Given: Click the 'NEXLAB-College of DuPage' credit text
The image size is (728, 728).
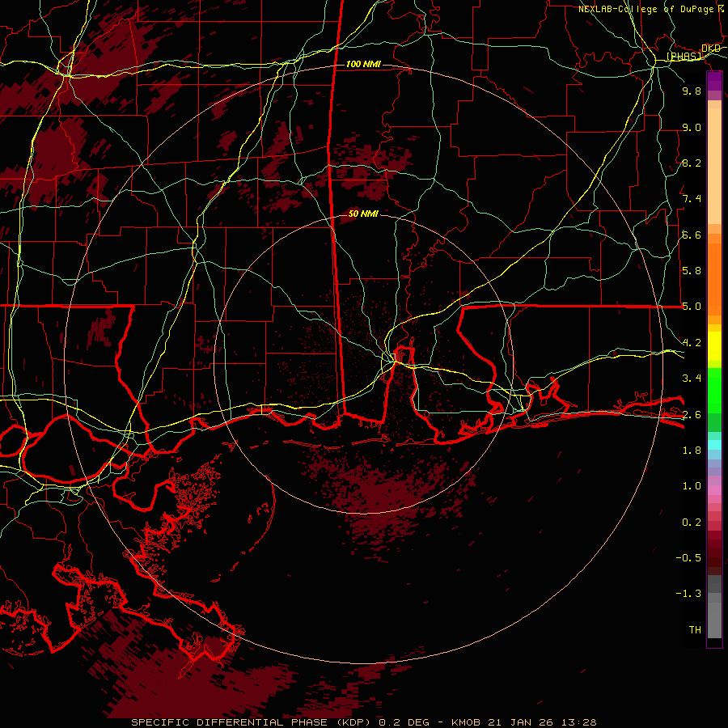Looking at the screenshot, I should [645, 9].
